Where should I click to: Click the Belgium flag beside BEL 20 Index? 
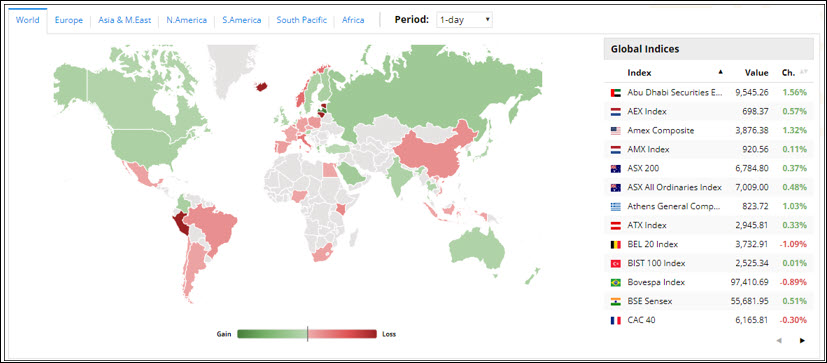click(616, 244)
